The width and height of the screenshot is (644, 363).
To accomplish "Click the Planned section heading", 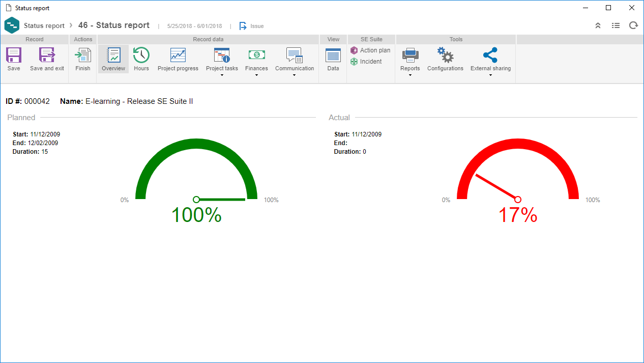I will 21,118.
